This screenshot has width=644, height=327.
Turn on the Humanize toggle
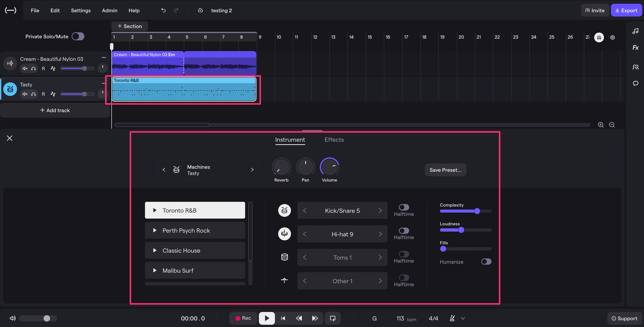[x=486, y=262]
